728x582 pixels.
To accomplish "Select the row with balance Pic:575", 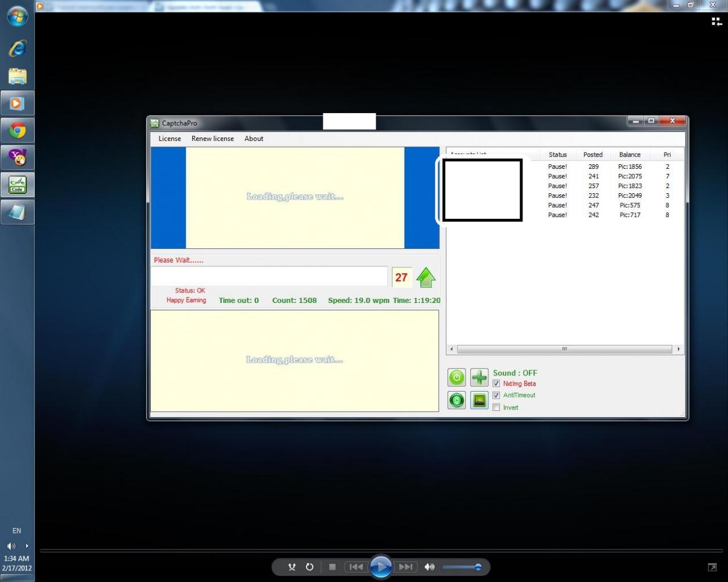I will 565,205.
